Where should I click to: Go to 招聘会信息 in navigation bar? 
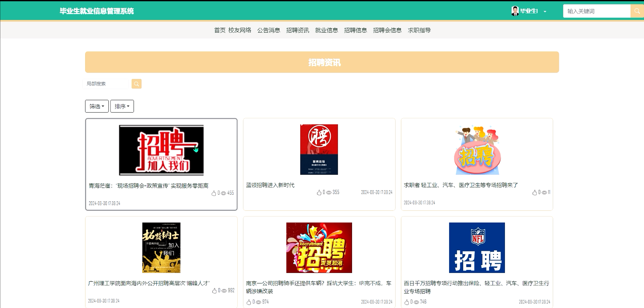click(387, 30)
